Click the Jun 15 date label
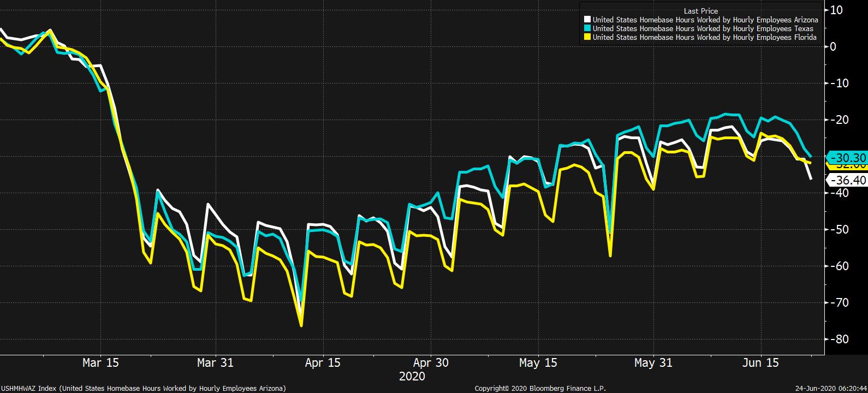The image size is (868, 393). click(761, 363)
